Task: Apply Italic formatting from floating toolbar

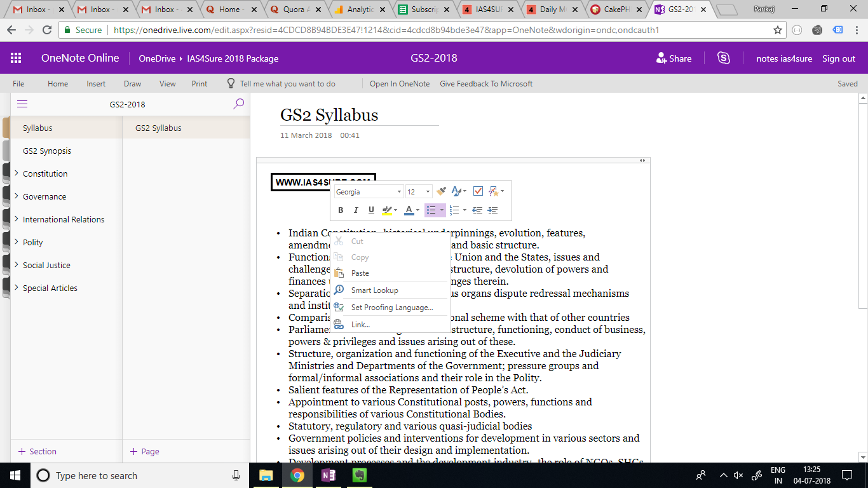Action: tap(356, 210)
